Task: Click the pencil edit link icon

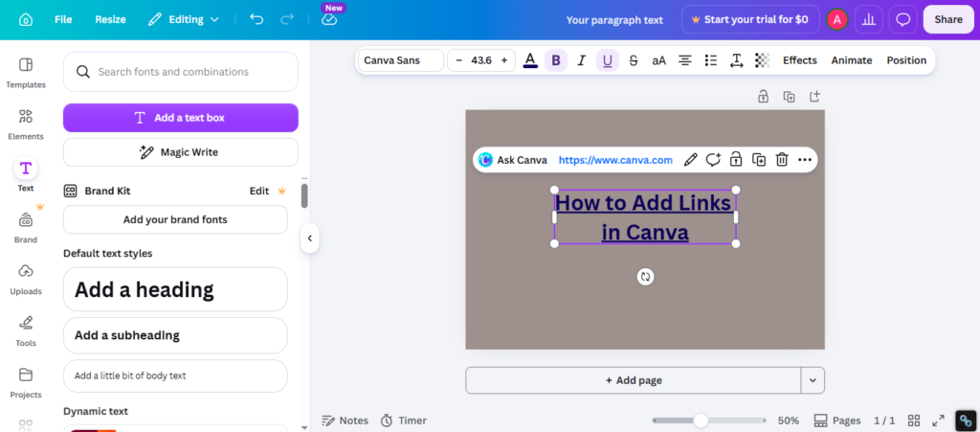Action: pyautogui.click(x=691, y=160)
